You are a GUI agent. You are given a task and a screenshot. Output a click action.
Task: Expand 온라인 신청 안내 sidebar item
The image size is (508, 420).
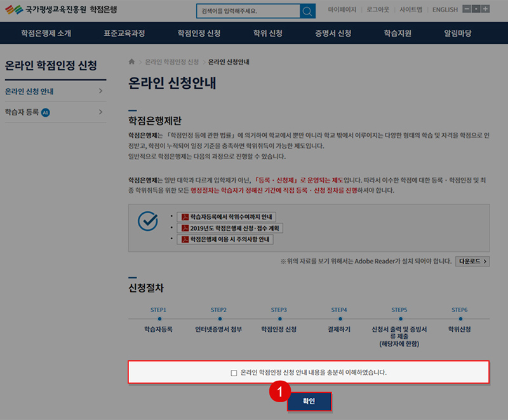tap(55, 91)
